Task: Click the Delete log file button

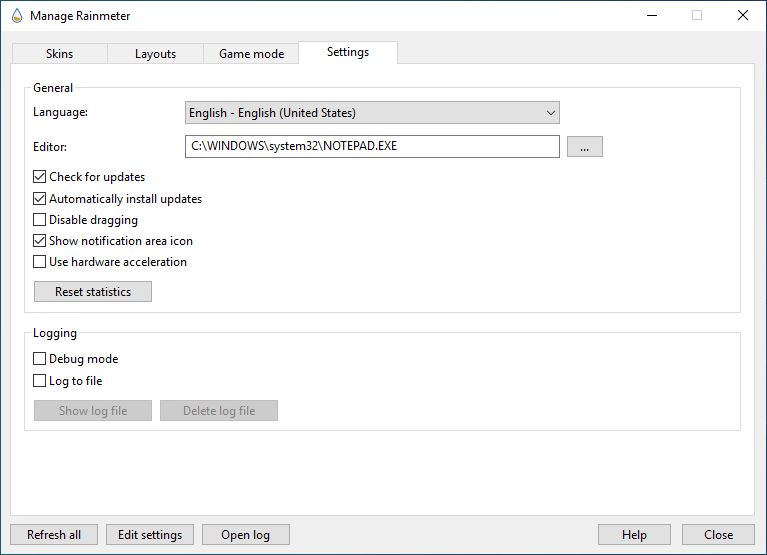Action: 219,411
